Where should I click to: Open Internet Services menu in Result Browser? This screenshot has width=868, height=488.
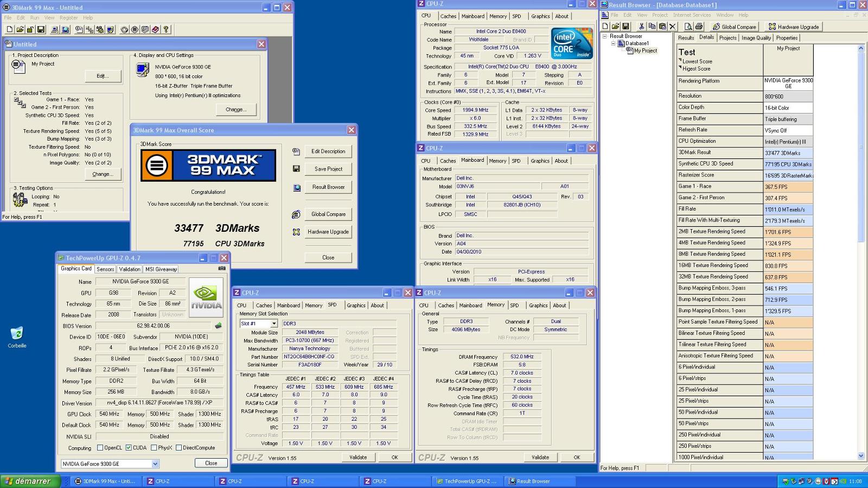692,15
